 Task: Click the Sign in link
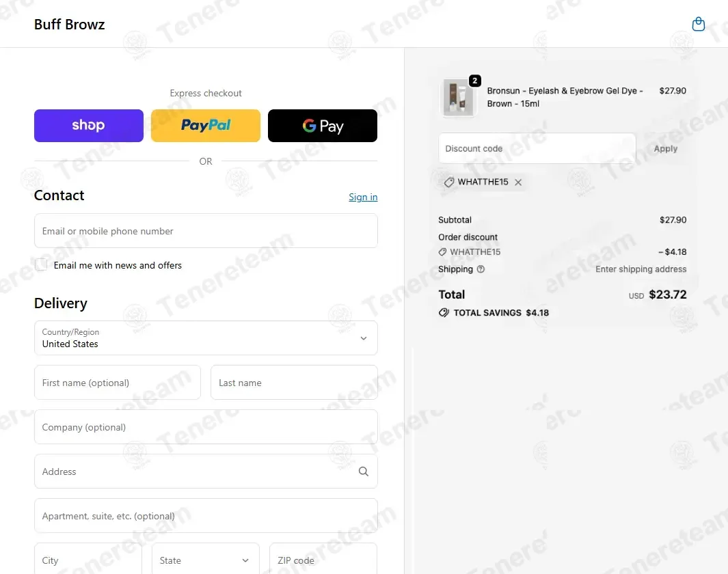(363, 197)
